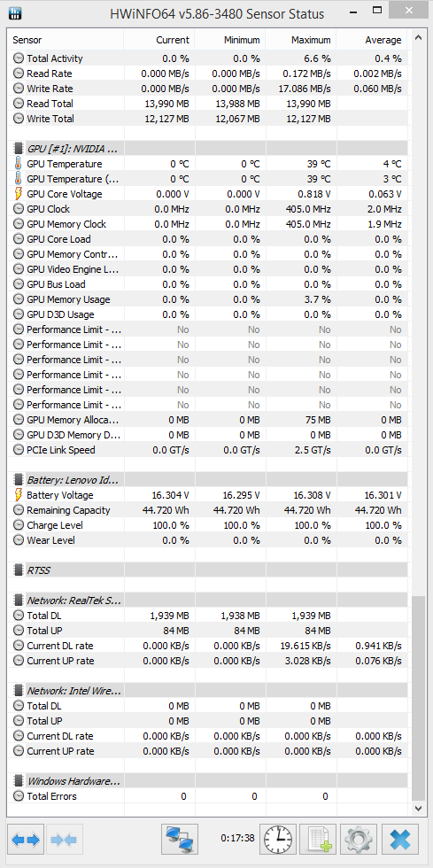Click the vertical scrollbar up arrow

click(x=419, y=41)
